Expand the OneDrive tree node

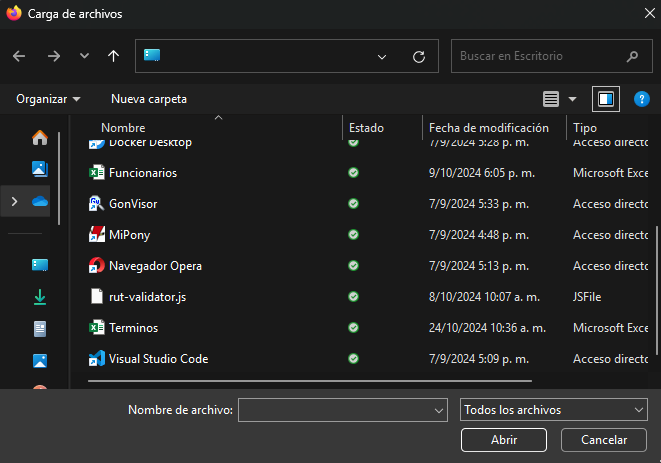point(13,202)
